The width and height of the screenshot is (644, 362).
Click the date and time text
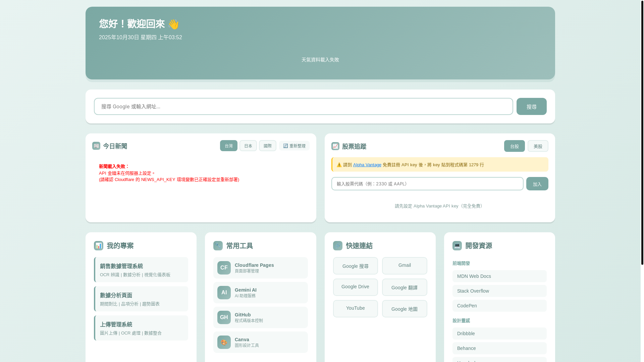tap(141, 38)
